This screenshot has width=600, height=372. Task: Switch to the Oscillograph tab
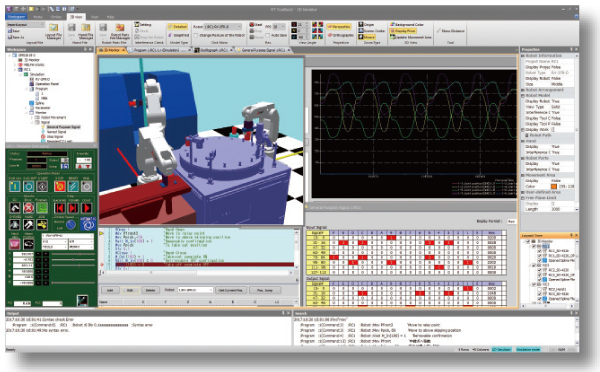214,50
